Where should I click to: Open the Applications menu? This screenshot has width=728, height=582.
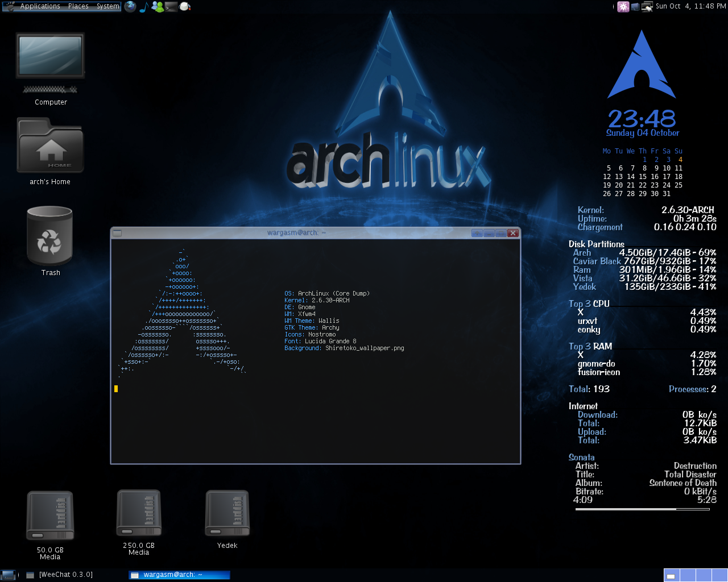coord(40,6)
